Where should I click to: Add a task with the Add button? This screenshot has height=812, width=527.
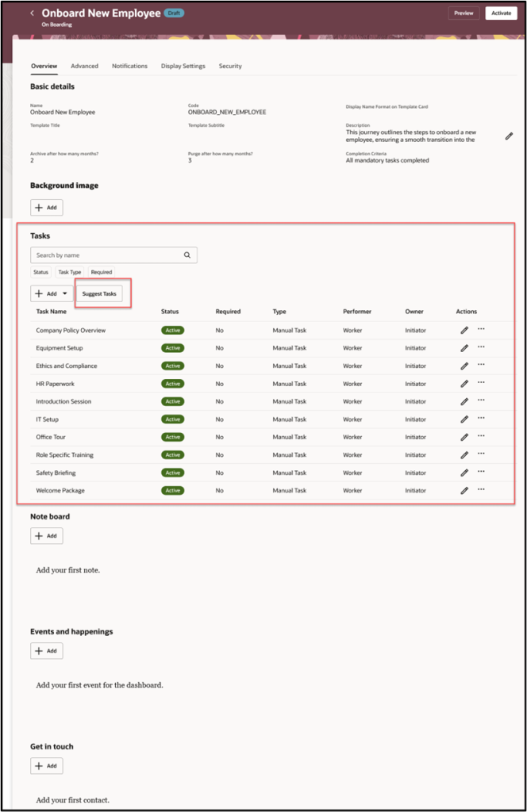click(x=47, y=293)
